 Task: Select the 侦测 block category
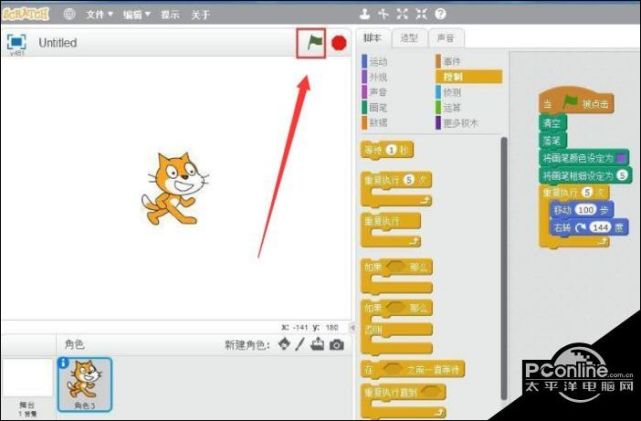(x=448, y=92)
